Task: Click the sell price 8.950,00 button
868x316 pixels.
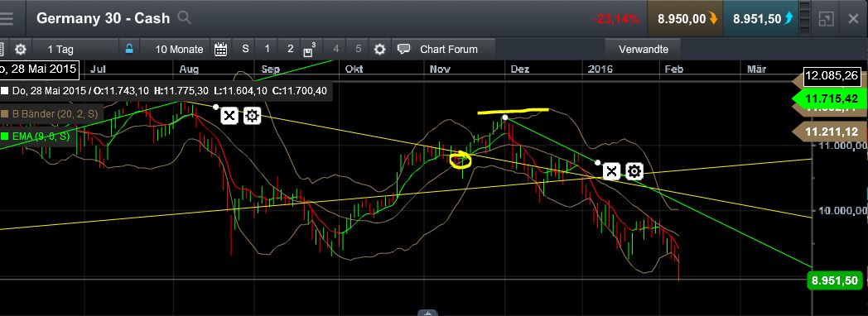Action: (x=686, y=19)
